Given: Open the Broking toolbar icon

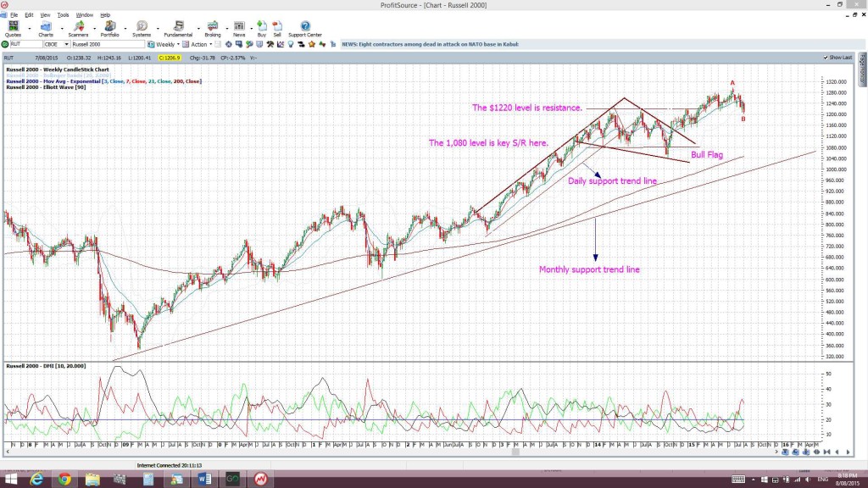Looking at the screenshot, I should point(213,28).
